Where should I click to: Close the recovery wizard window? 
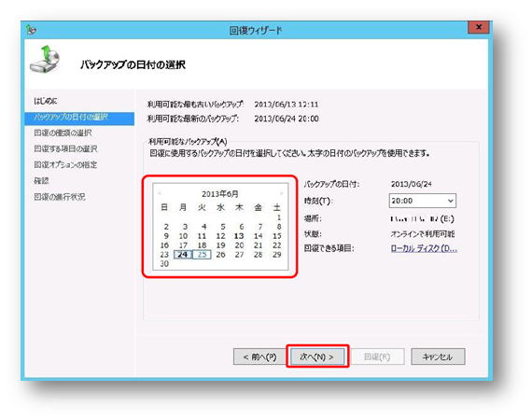[x=479, y=27]
